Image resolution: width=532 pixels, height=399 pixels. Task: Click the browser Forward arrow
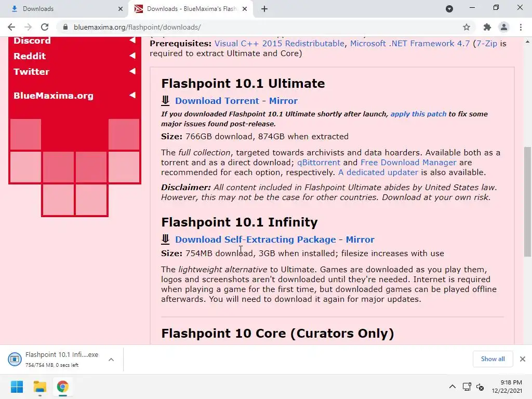(28, 27)
